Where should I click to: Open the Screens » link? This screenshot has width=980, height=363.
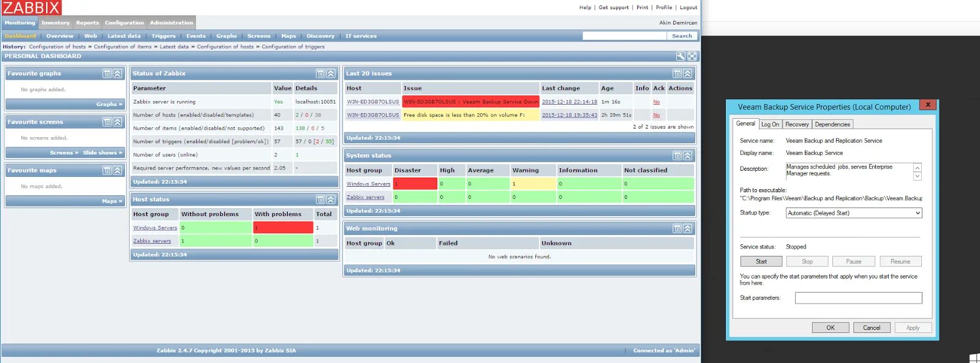pyautogui.click(x=64, y=152)
